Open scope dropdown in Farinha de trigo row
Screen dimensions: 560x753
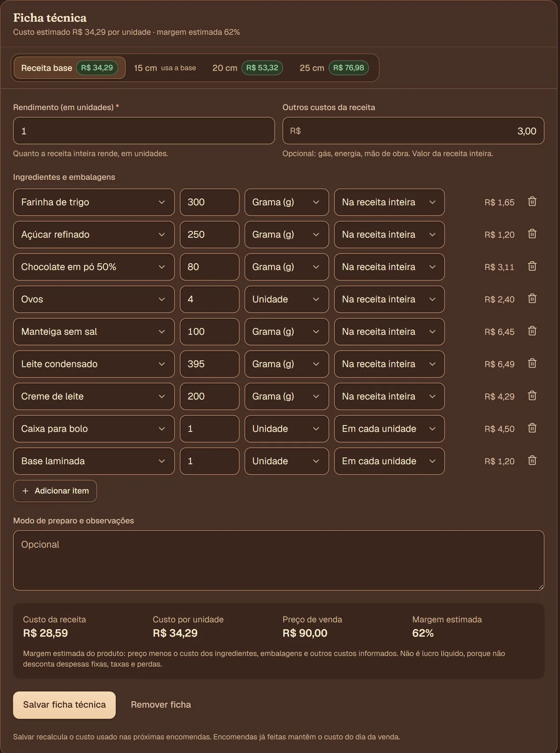tap(389, 202)
